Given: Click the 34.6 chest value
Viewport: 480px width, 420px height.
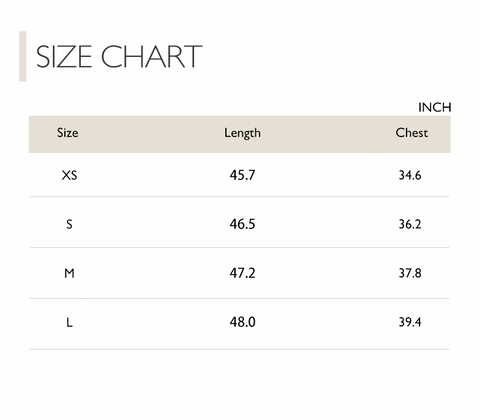Looking at the screenshot, I should (410, 175).
